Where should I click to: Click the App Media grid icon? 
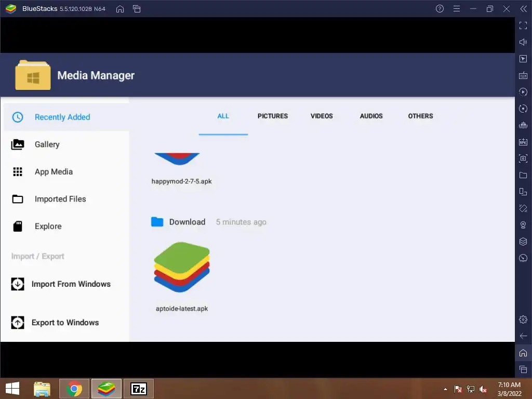click(18, 171)
